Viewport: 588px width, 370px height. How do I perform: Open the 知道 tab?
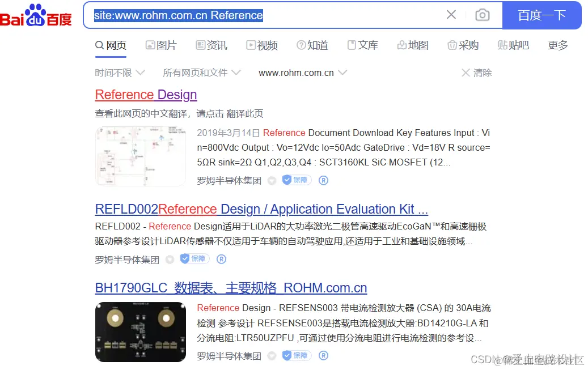click(312, 45)
